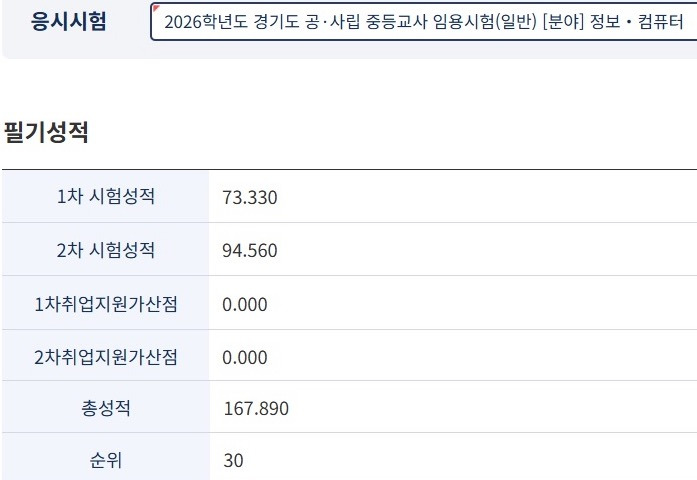Select the 1차 시험성적 row label

[106, 197]
